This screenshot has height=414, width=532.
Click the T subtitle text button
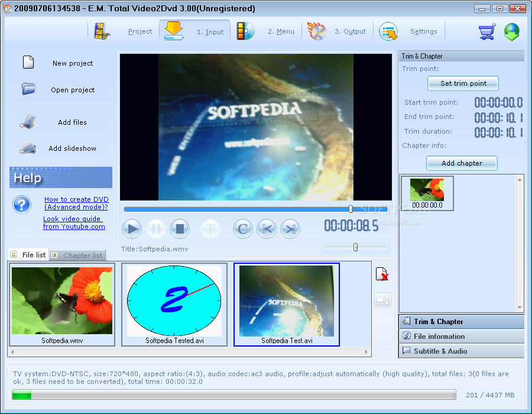[210, 229]
